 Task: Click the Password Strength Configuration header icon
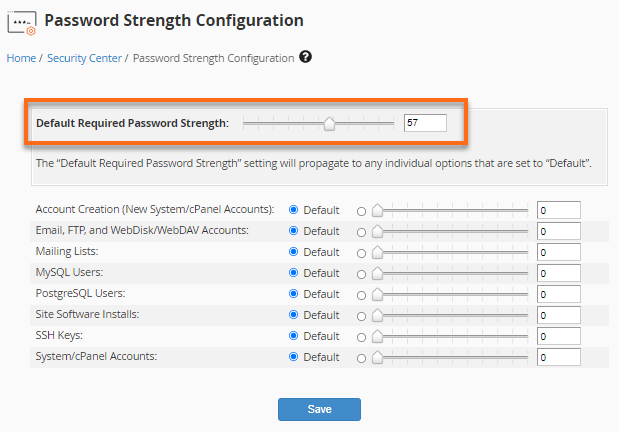point(21,21)
